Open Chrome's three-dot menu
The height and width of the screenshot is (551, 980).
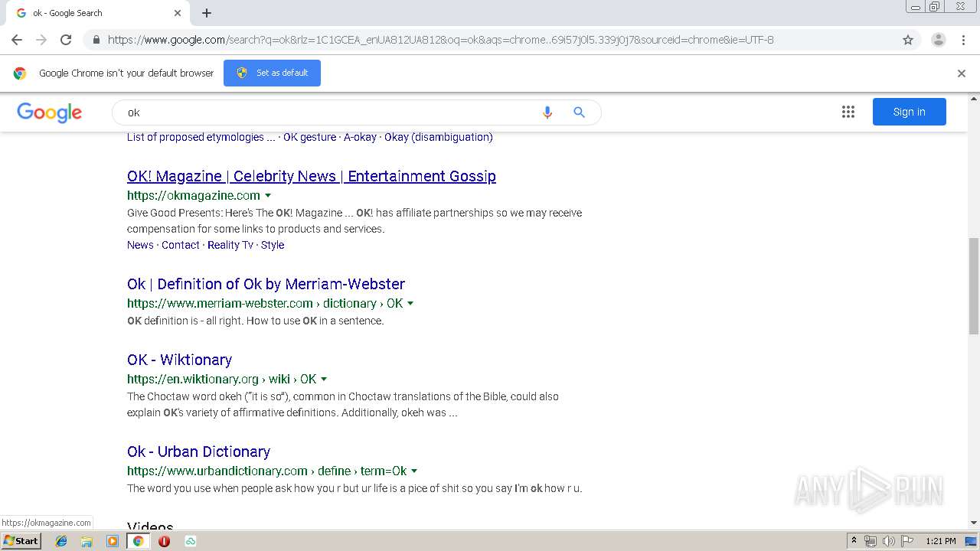click(x=963, y=40)
